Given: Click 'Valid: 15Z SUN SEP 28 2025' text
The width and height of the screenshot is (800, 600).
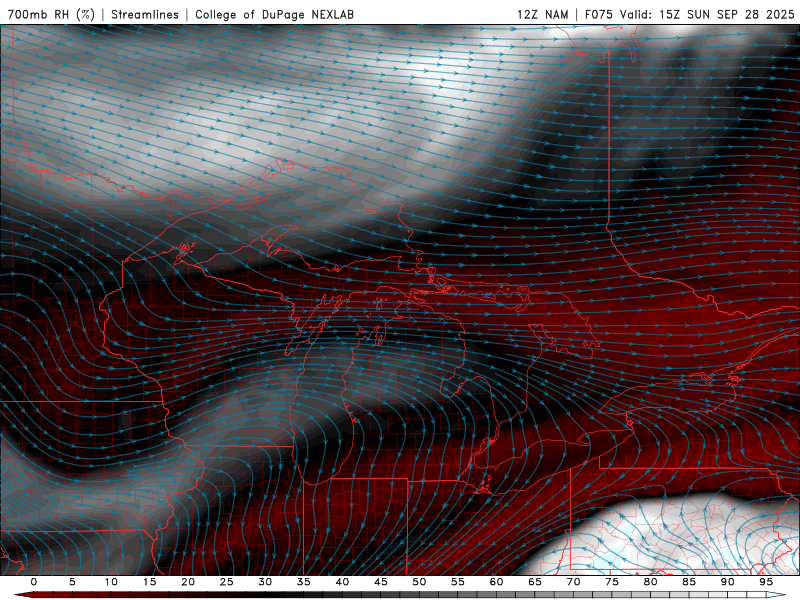Looking at the screenshot, I should point(707,14).
